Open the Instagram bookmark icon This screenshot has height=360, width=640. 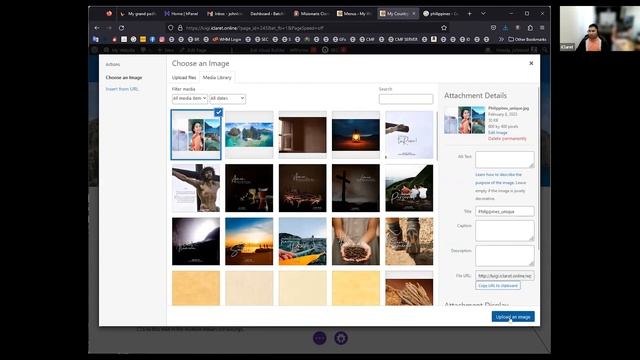click(162, 39)
